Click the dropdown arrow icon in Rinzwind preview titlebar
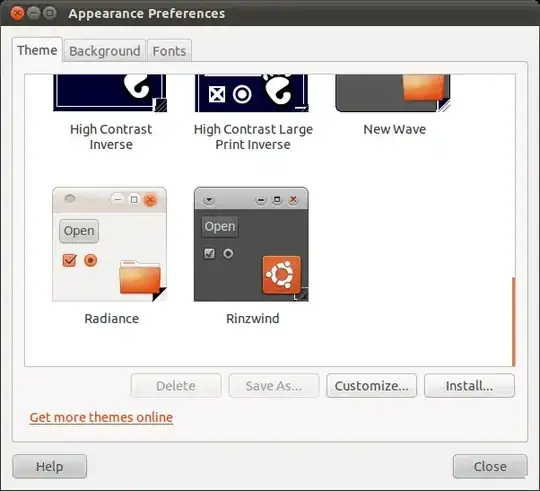Viewport: 540px width, 491px height. pyautogui.click(x=209, y=200)
